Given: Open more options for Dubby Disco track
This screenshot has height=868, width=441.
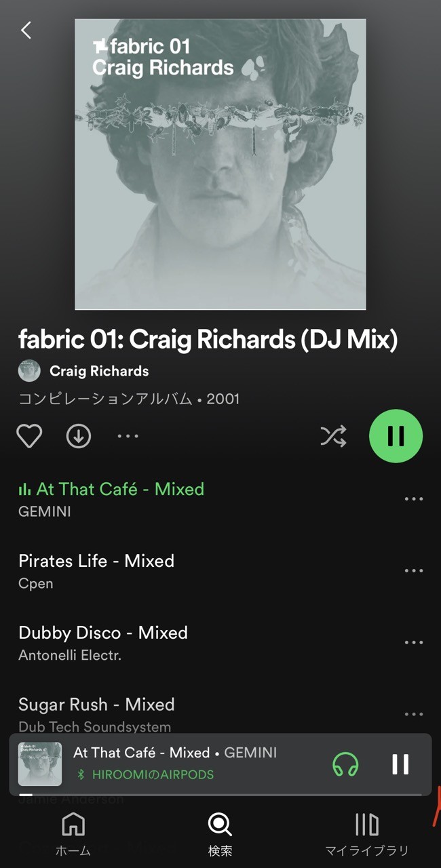Looking at the screenshot, I should (414, 643).
